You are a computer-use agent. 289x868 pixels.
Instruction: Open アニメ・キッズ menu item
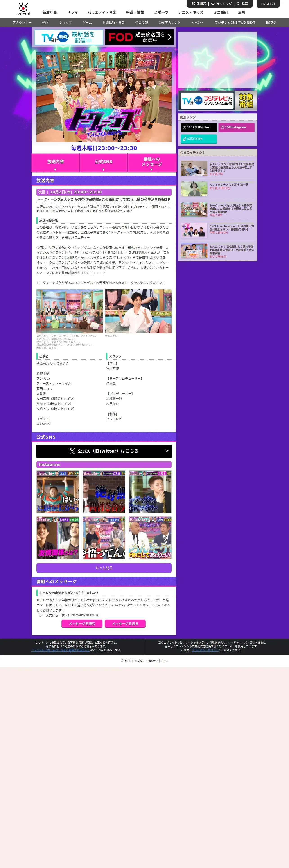[x=191, y=12]
